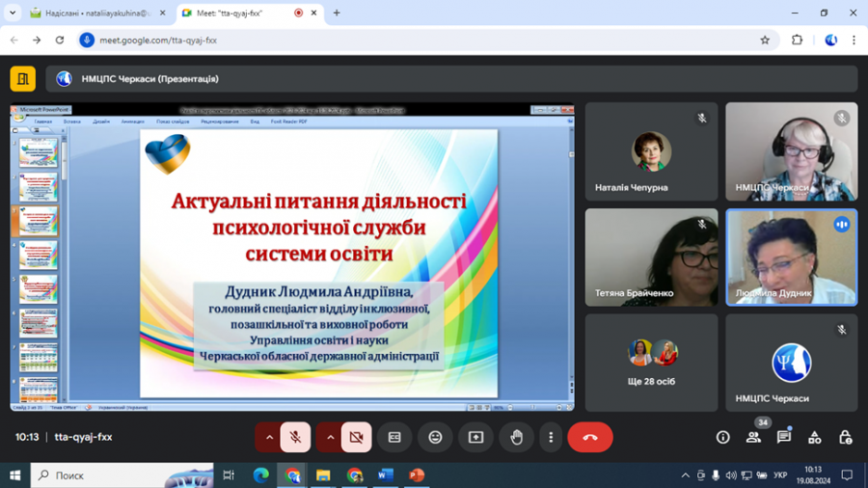
Task: Open the browser extensions puzzle icon
Action: tap(797, 40)
